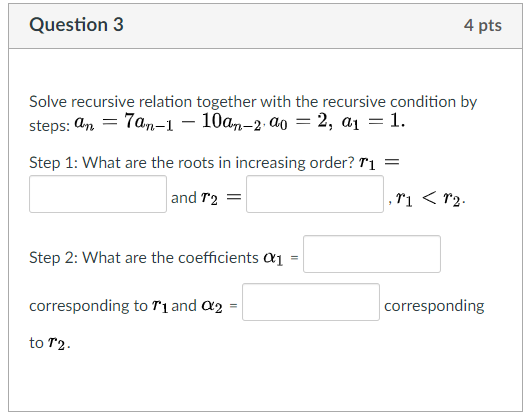Click the alpha 1 coefficient input box

tap(372, 254)
